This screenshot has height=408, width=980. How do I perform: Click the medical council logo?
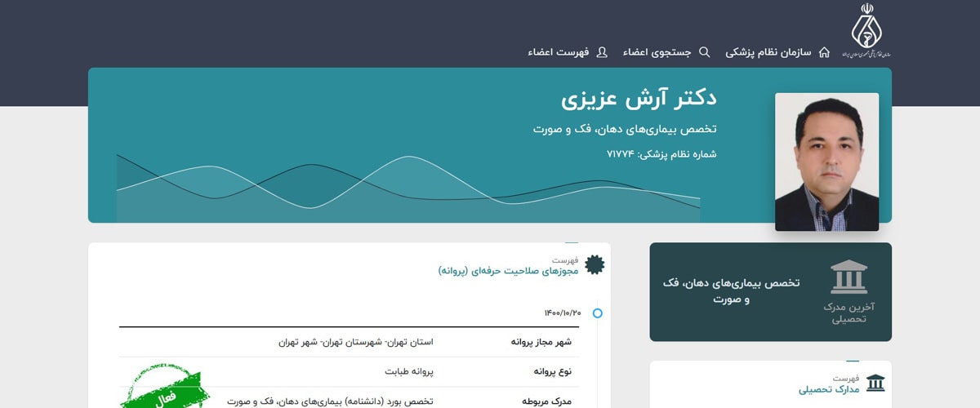click(x=866, y=31)
